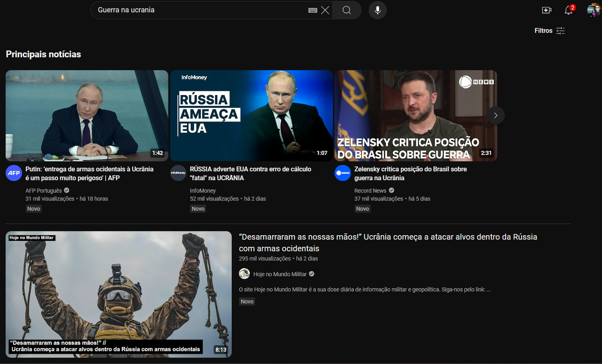
Task: Open the raised-hands soldier video thumbnail
Action: [x=119, y=294]
